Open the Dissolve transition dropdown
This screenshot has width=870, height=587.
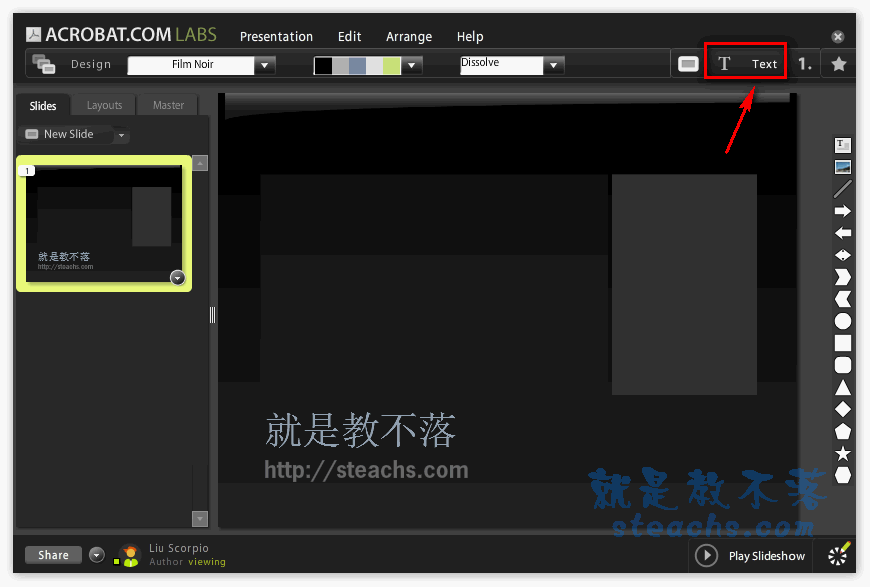pos(553,65)
